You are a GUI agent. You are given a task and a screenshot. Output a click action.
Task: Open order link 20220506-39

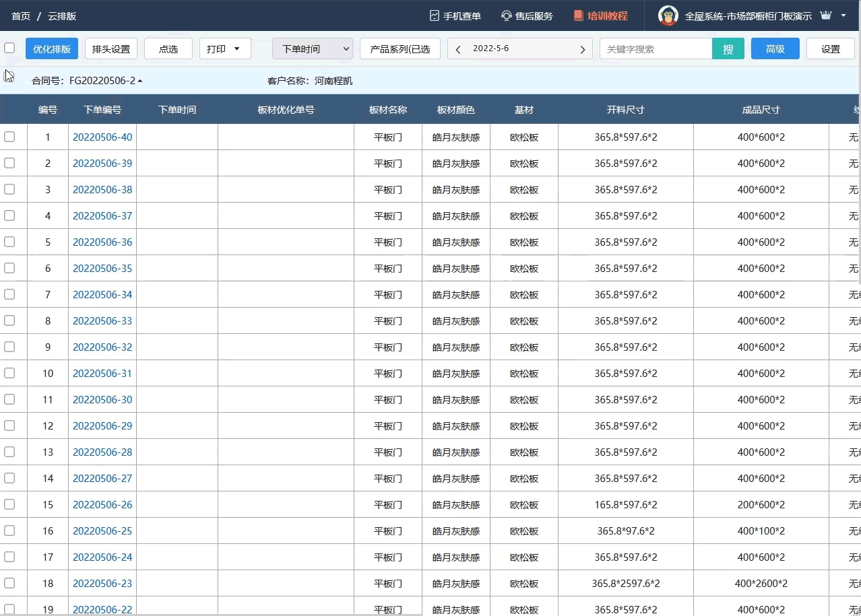point(102,163)
